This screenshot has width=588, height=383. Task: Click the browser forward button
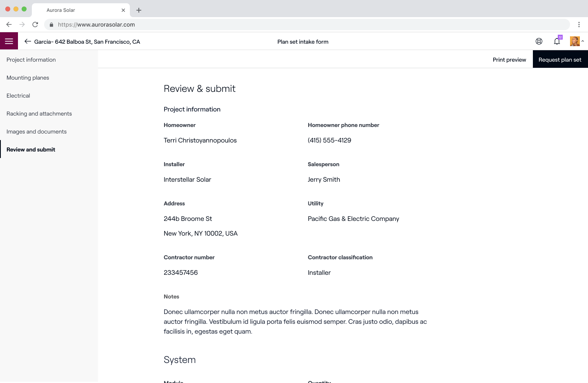[22, 24]
